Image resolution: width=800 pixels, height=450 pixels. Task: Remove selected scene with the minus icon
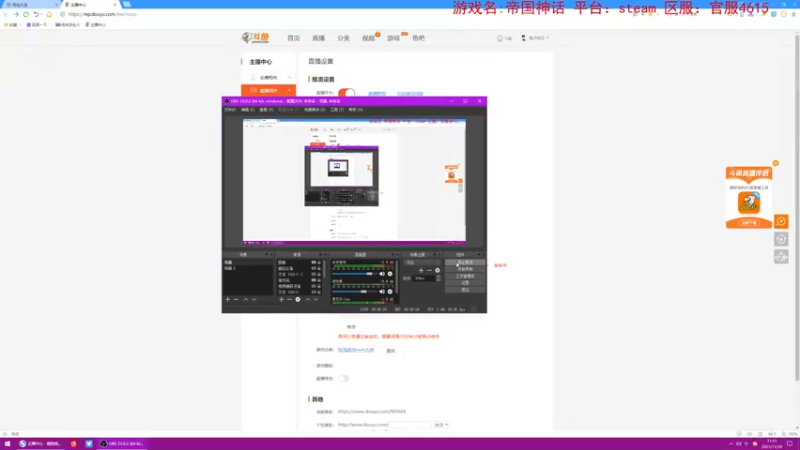[236, 299]
